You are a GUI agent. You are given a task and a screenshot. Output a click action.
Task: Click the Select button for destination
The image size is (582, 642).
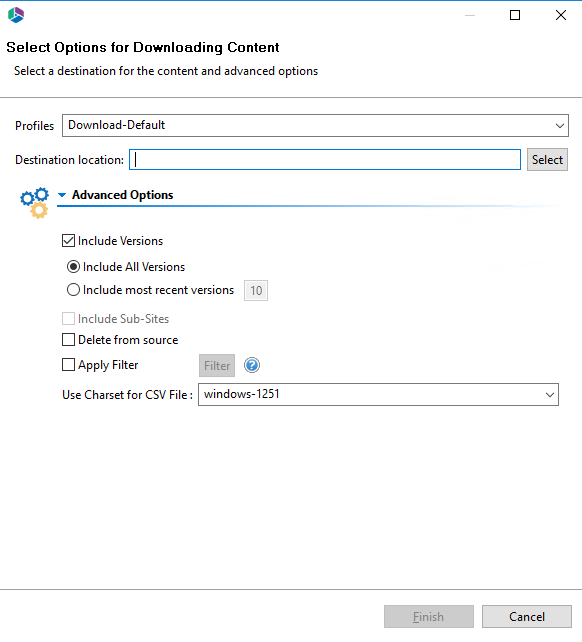pos(547,160)
